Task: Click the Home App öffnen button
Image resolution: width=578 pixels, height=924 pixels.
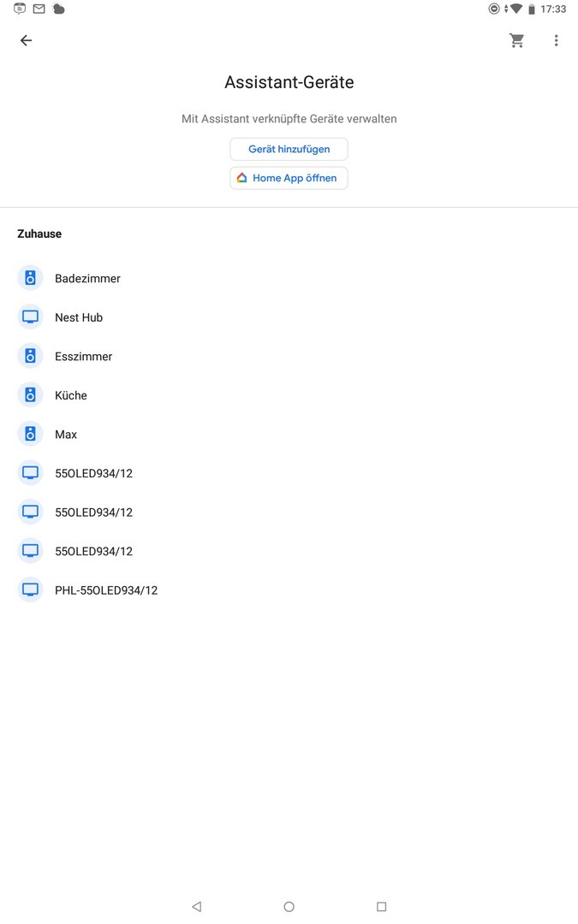Action: tap(289, 178)
